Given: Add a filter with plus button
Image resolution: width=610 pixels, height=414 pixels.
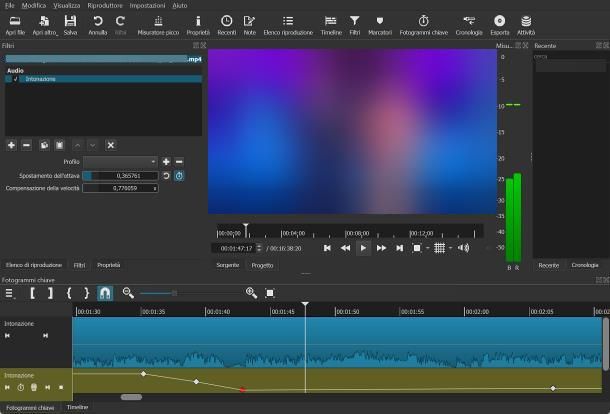Looking at the screenshot, I should (11, 145).
